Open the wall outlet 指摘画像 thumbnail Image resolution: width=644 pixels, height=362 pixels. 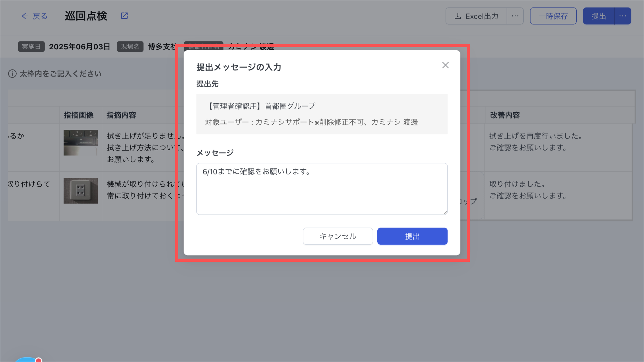coord(80,191)
